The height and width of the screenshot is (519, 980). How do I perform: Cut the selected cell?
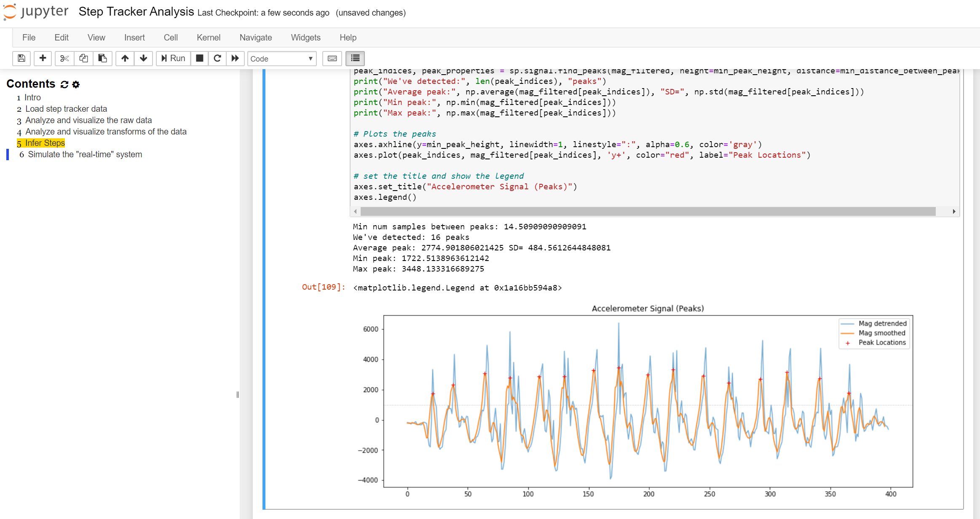(64, 59)
